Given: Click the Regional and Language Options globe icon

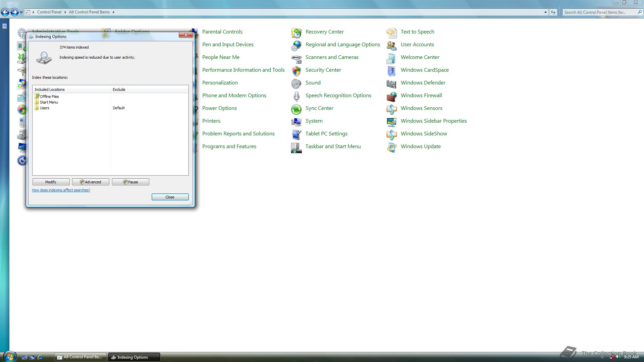Looking at the screenshot, I should (x=297, y=45).
